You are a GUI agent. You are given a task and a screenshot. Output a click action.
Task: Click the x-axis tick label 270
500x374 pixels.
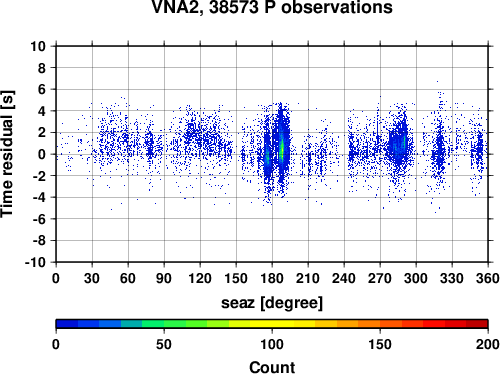380,278
